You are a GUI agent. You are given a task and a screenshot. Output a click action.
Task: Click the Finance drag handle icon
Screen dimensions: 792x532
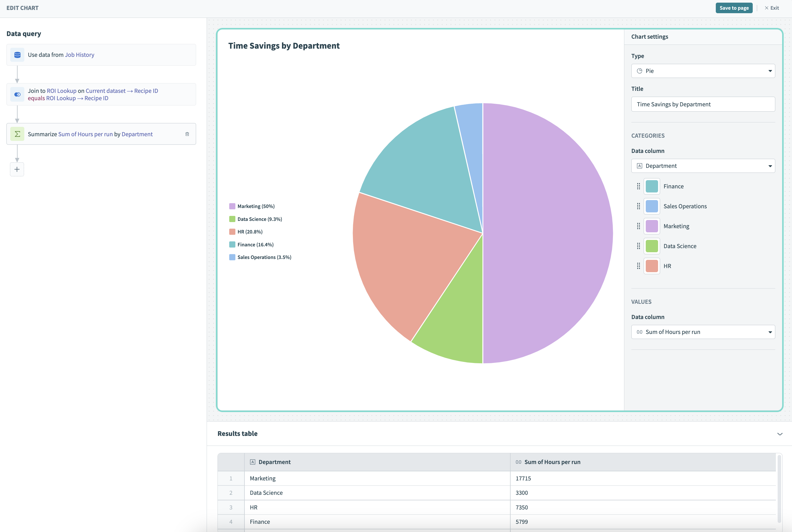click(638, 186)
